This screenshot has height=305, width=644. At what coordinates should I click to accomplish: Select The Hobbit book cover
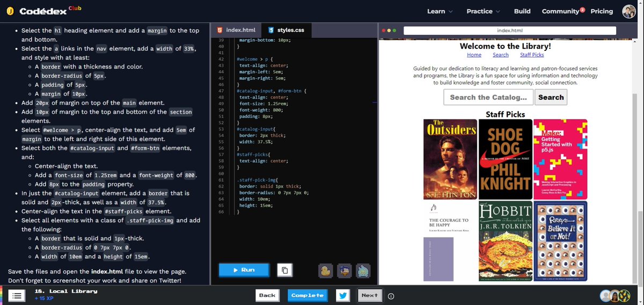505,241
